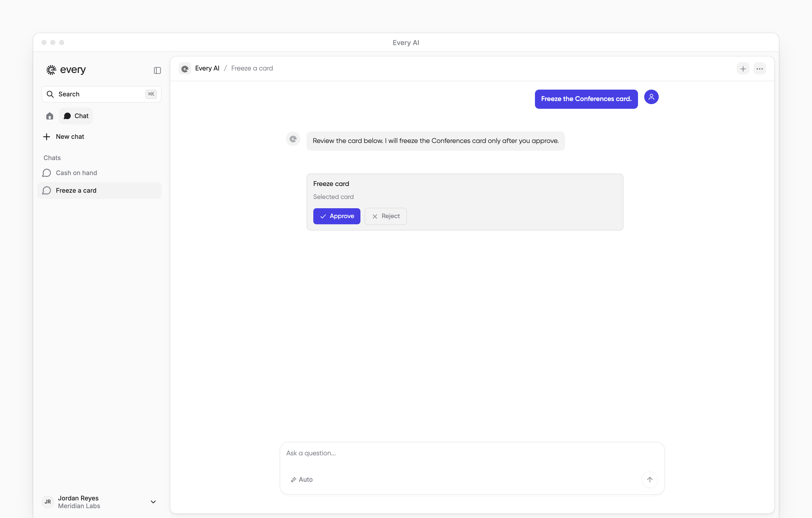This screenshot has height=518, width=812.
Task: Click the Command K shortcut badge
Action: pos(151,94)
